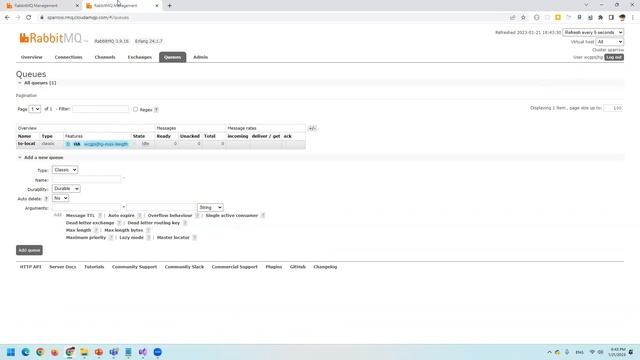Toggle the browser side panel icon
Screen dimensions: 640x360
click(611, 18)
